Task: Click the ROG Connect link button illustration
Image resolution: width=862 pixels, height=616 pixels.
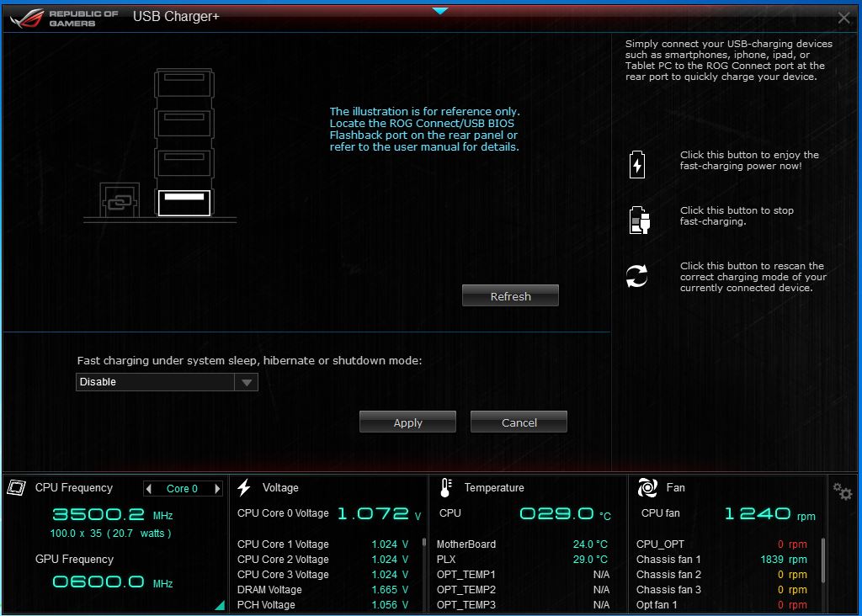Action: click(120, 200)
